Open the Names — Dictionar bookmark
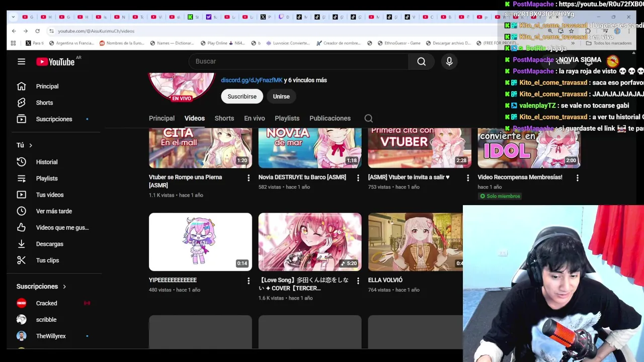 (172, 43)
